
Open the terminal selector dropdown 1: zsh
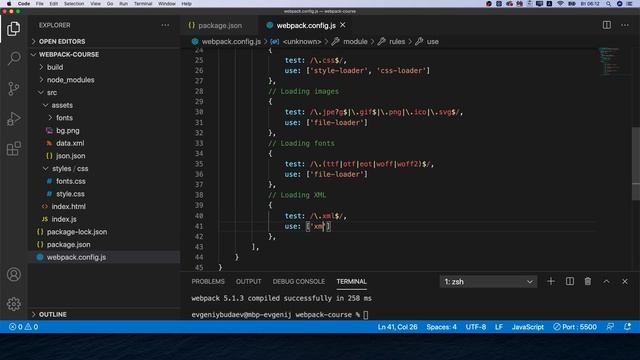488,282
